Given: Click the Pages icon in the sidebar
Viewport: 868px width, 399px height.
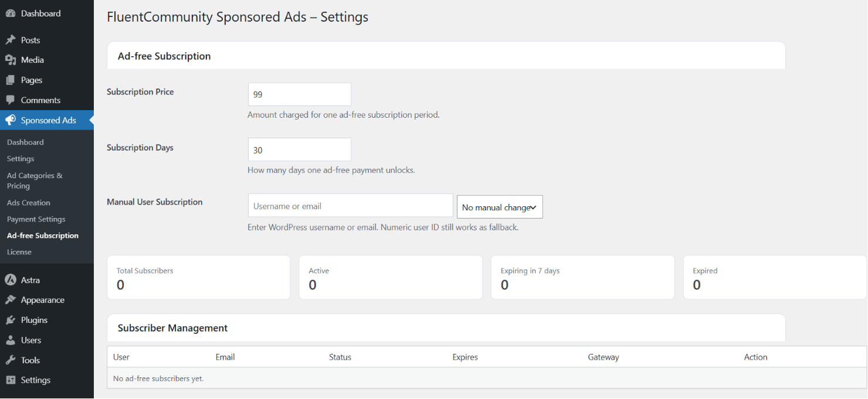Looking at the screenshot, I should click(x=10, y=80).
